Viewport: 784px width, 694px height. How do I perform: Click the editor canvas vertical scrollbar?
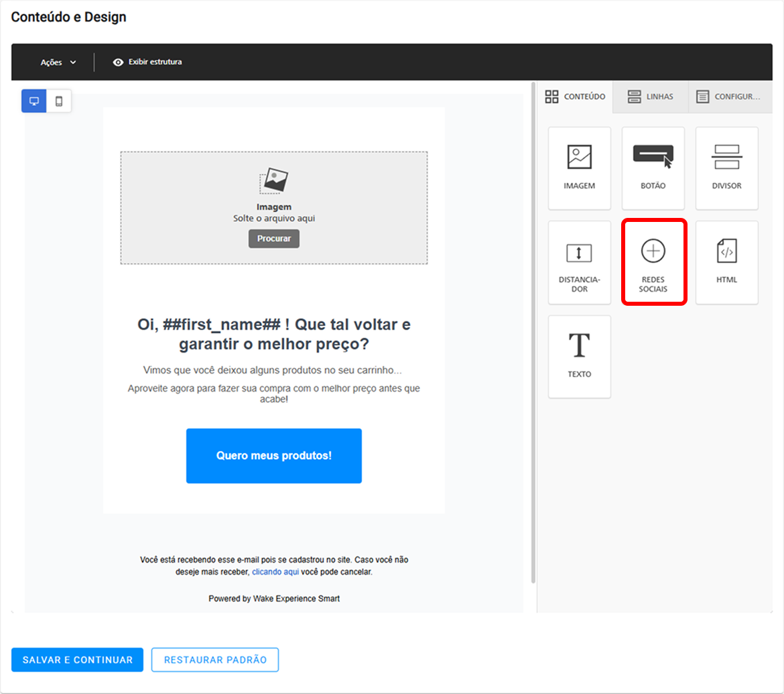[x=533, y=333]
